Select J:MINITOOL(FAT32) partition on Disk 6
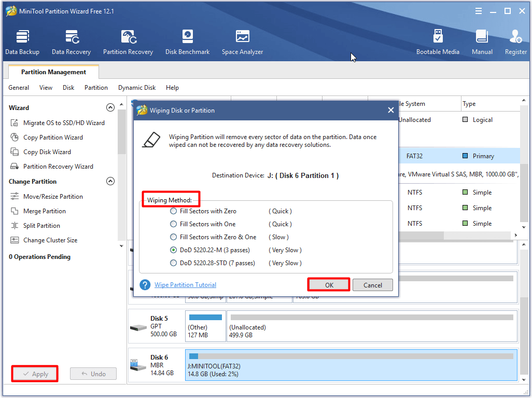Screen dimensions: 532x398 (351, 365)
